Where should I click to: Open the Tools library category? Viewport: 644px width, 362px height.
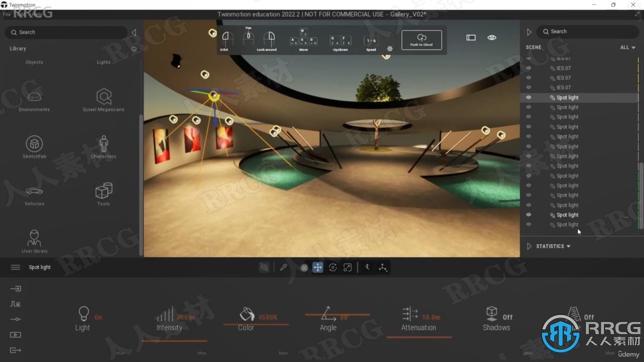pos(104,194)
